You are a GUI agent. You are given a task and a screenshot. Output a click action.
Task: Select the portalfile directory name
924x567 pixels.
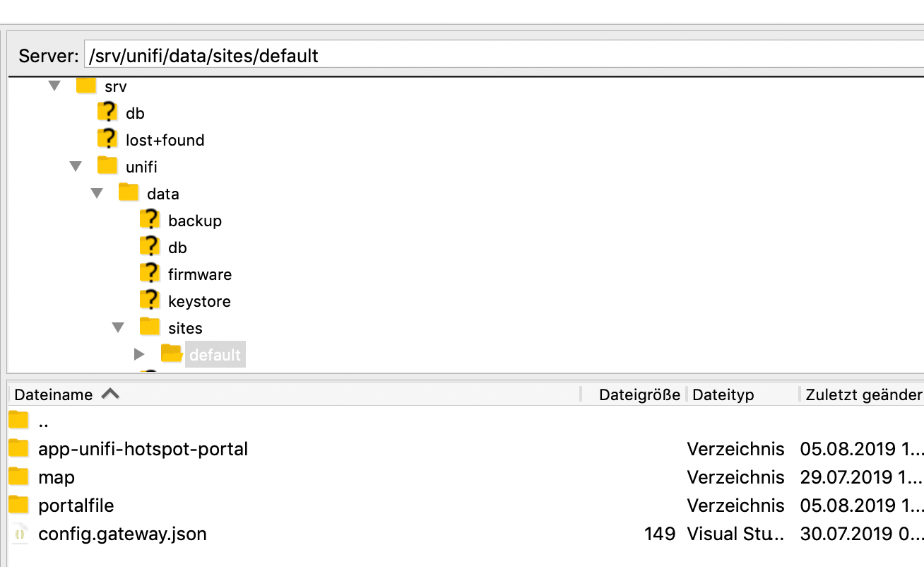tap(76, 505)
